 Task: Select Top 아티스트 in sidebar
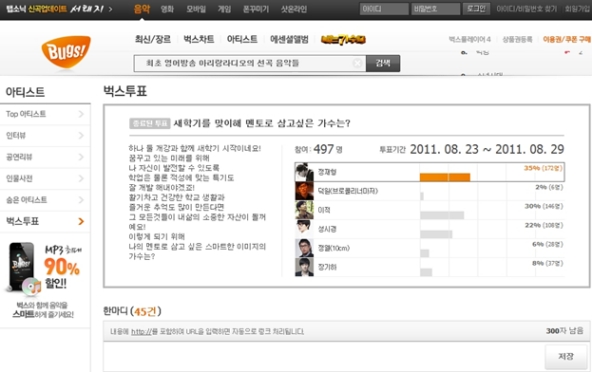26,114
